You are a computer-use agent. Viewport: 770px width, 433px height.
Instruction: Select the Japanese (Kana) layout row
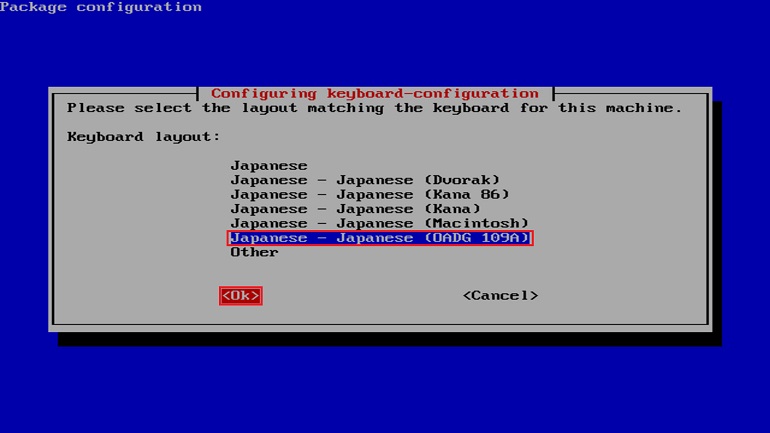coord(355,209)
